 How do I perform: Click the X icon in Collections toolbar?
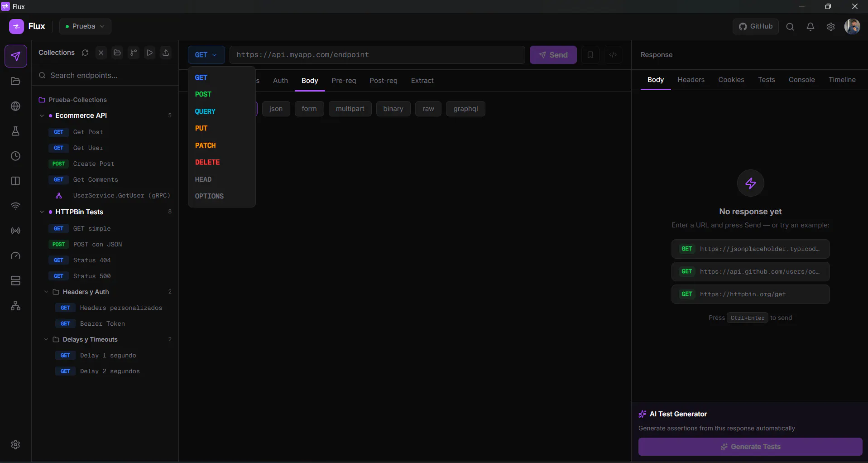pyautogui.click(x=101, y=53)
